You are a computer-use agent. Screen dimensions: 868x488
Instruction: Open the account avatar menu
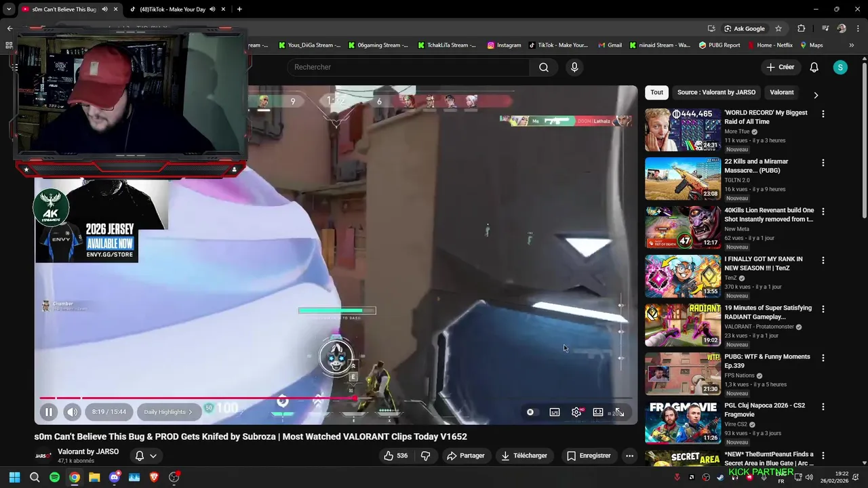(840, 67)
